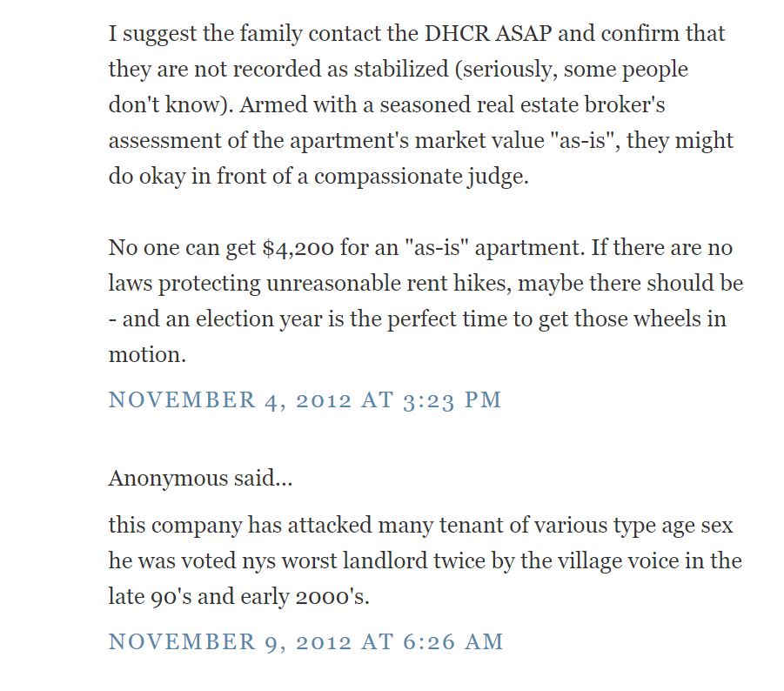This screenshot has height=691, width=784.
Task: Click the "$4,200" amount in the comment
Action: pos(299,248)
